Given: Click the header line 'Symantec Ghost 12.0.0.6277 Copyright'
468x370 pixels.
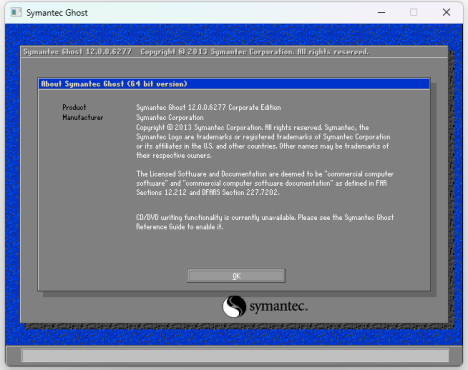Looking at the screenshot, I should 196,52.
